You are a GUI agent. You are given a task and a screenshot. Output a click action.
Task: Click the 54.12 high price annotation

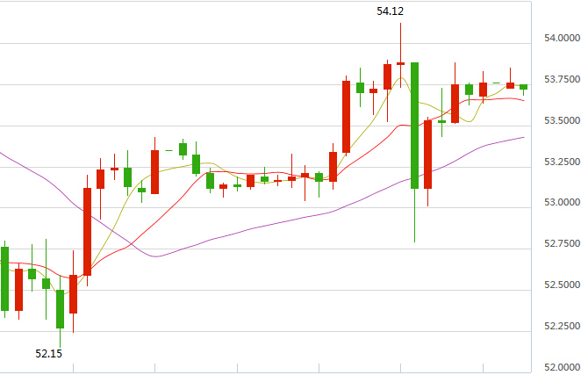click(x=390, y=11)
